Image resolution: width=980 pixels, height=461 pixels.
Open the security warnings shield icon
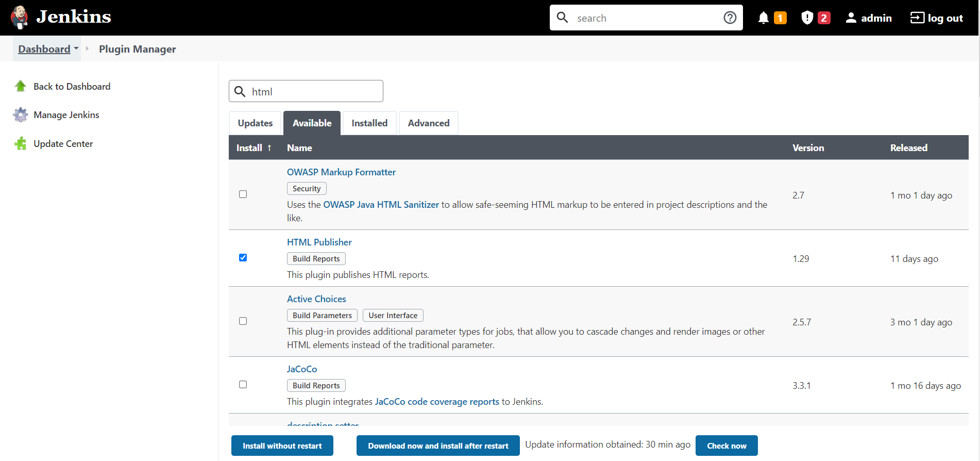pyautogui.click(x=807, y=18)
